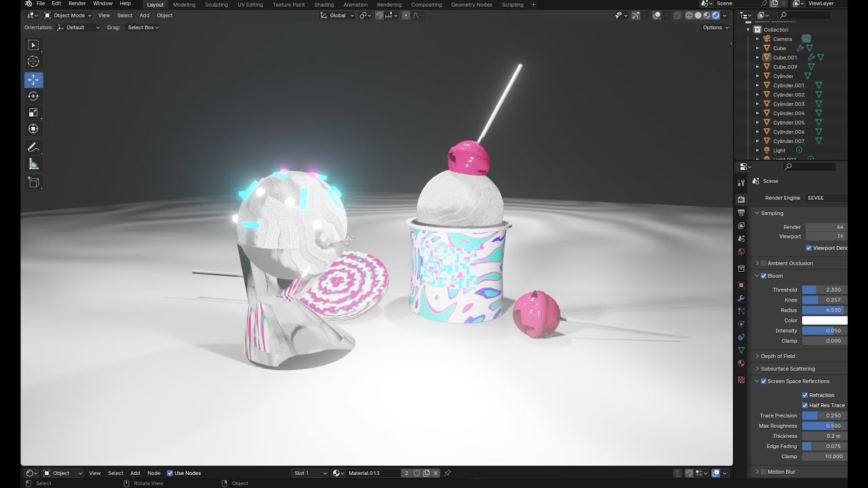
Task: Open the World properties tab
Action: [x=741, y=252]
